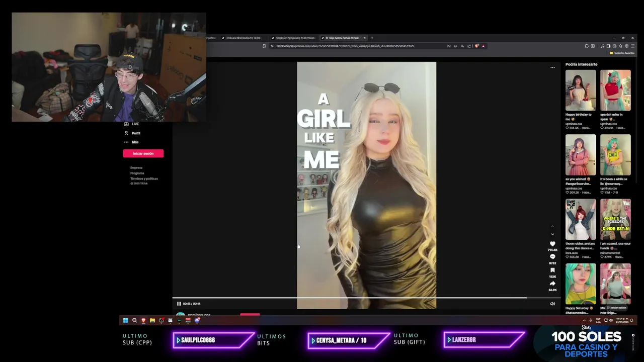Click taskbar volume speaker icon
The image size is (644, 362).
point(611,320)
